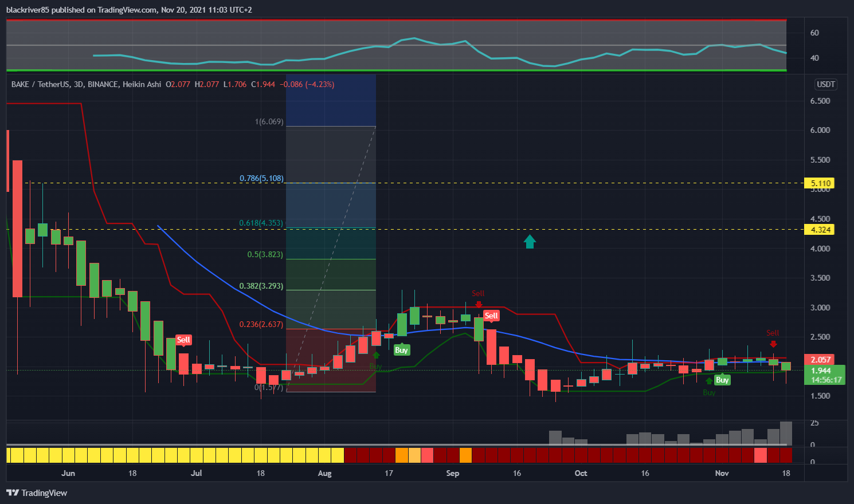The width and height of the screenshot is (854, 504).
Task: Click the 1.500 price axis label
Action: [x=820, y=396]
